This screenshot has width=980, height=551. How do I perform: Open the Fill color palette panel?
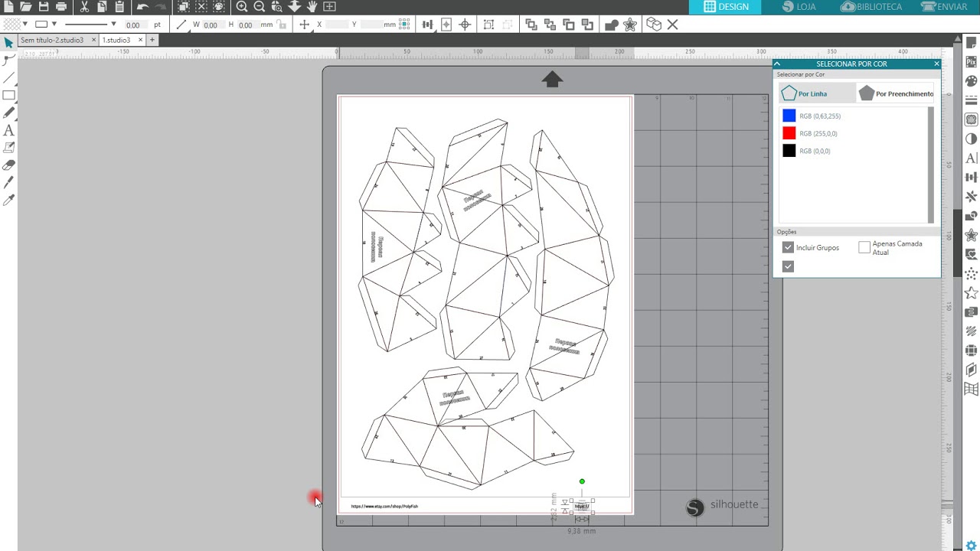(x=972, y=80)
